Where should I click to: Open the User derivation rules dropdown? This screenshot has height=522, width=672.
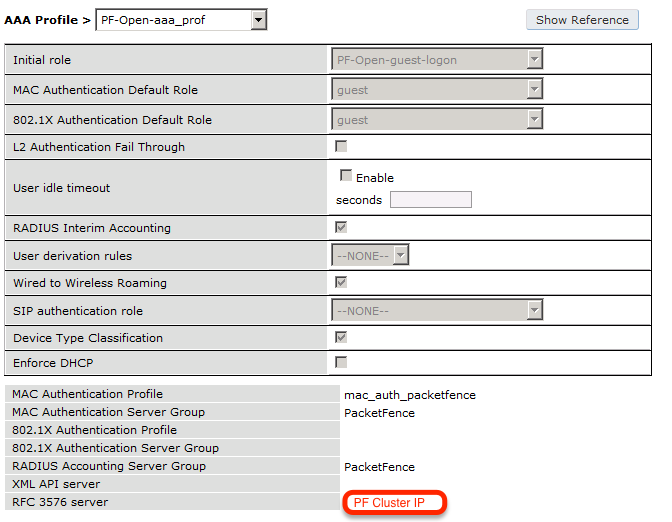tap(371, 256)
